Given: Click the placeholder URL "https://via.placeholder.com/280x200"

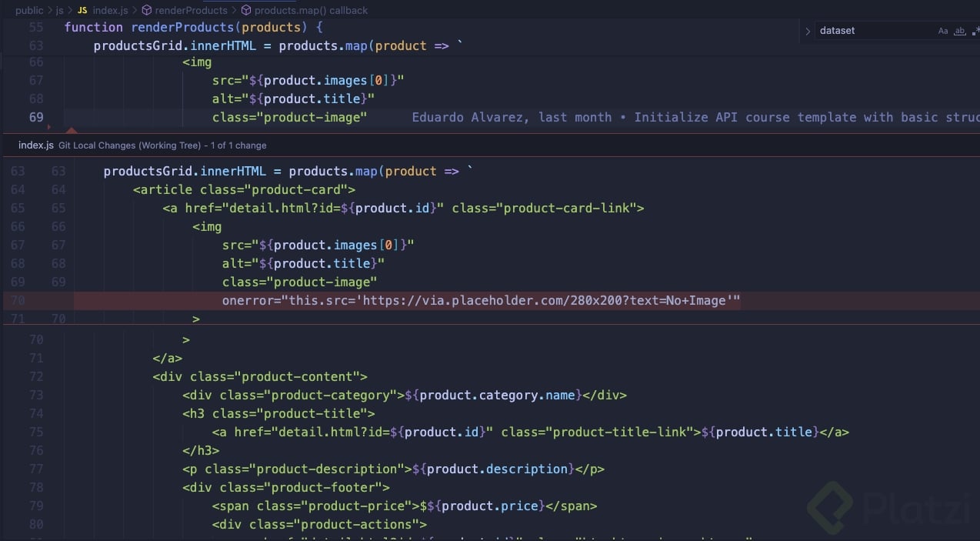Looking at the screenshot, I should tap(488, 300).
